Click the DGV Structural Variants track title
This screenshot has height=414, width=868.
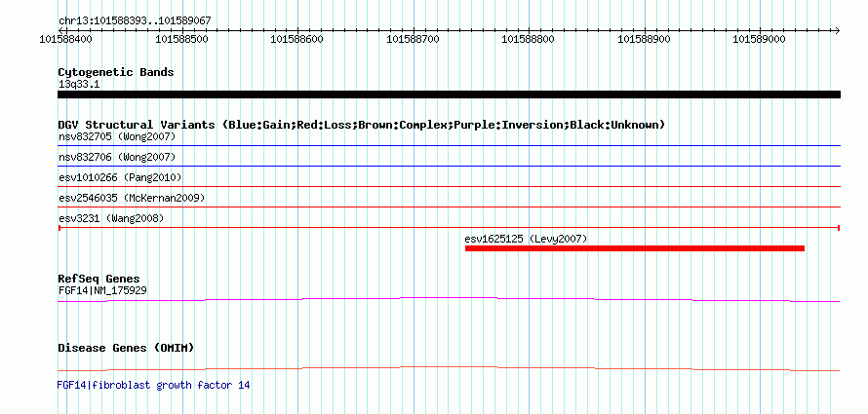pyautogui.click(x=362, y=125)
